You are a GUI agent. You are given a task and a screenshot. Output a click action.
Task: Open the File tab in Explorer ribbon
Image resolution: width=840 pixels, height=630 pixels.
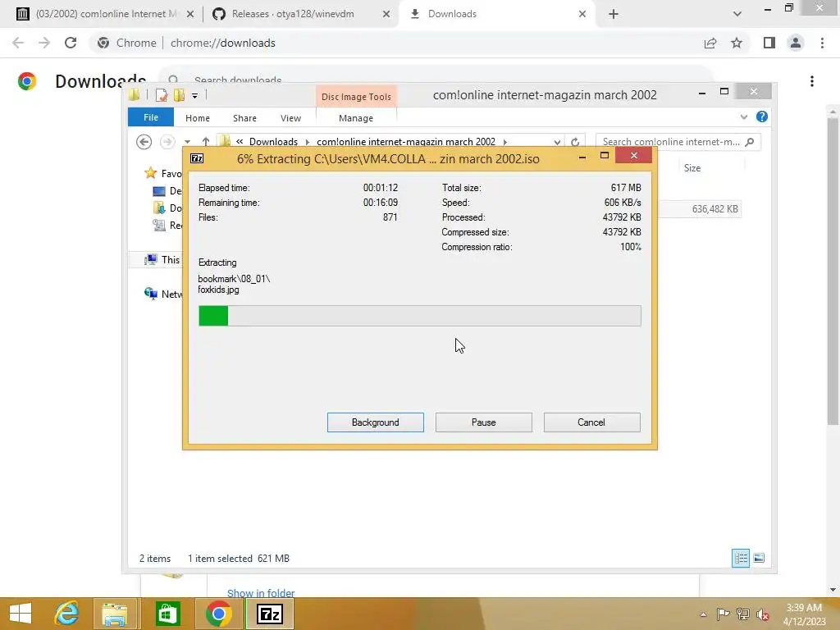tap(151, 117)
